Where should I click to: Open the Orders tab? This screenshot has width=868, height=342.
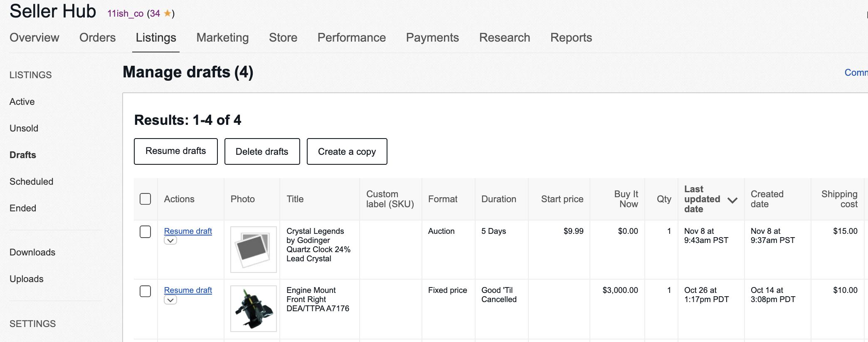point(98,37)
